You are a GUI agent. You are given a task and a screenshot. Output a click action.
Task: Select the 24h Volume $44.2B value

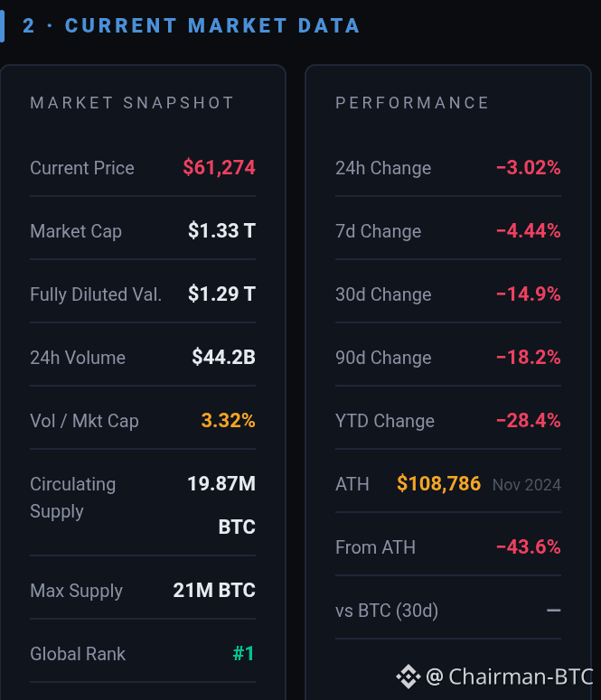[x=224, y=357]
